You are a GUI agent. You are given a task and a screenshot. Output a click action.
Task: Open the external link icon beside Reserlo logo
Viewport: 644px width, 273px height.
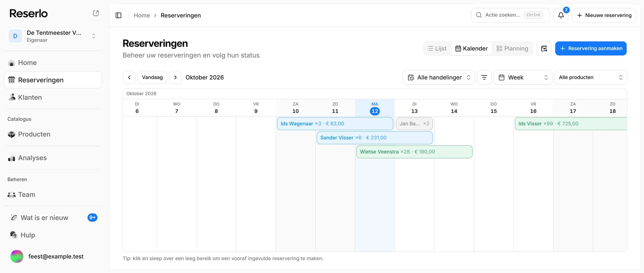coord(96,13)
